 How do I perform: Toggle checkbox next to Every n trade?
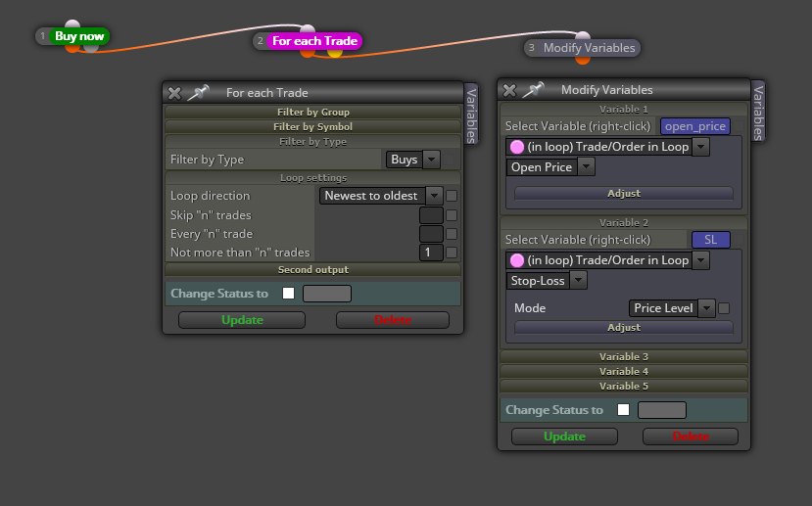452,234
